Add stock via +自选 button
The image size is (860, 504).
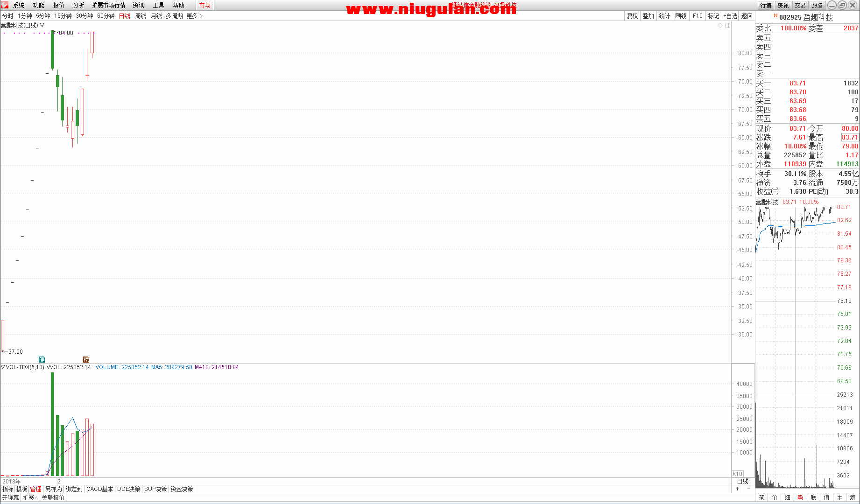731,16
